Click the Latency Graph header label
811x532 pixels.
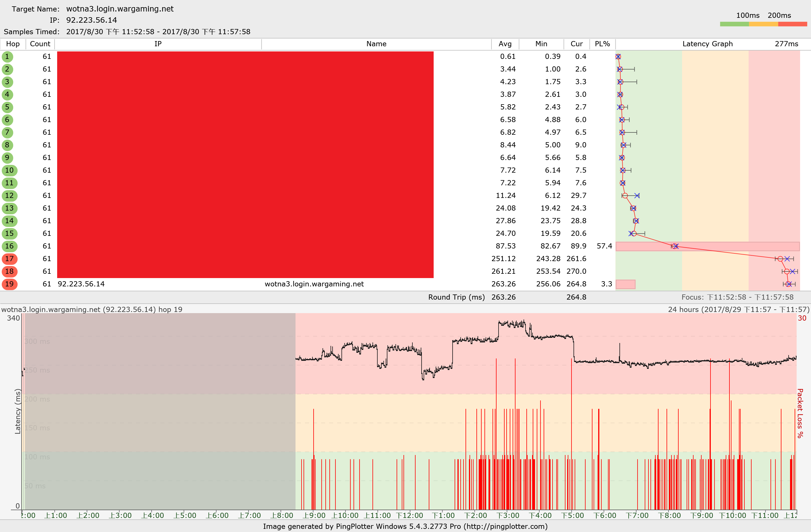(x=707, y=44)
